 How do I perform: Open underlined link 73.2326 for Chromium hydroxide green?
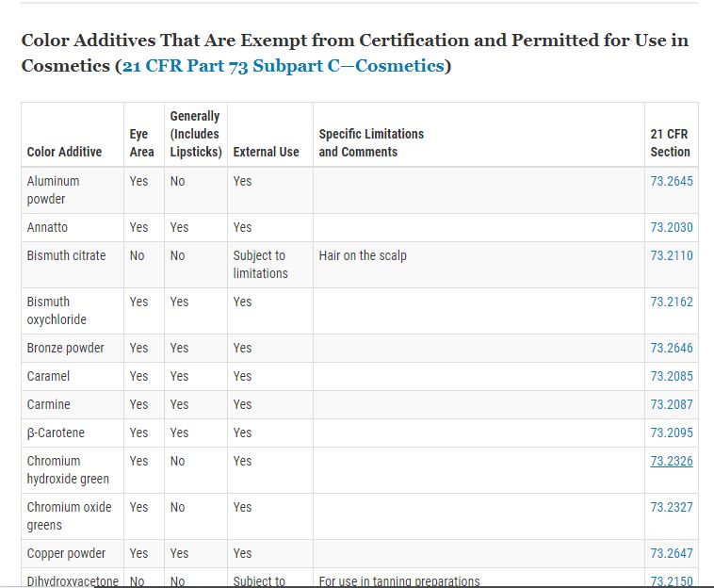(x=672, y=461)
